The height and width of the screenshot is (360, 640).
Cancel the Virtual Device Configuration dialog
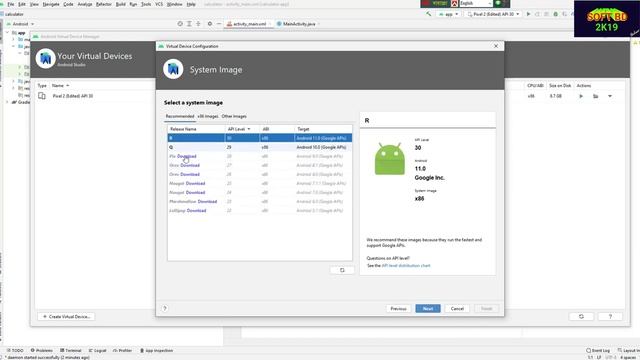click(x=457, y=309)
